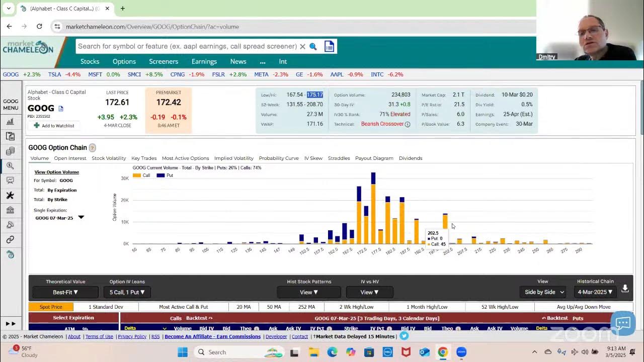Open the Theoretical Value Best-Fit dropdown
This screenshot has width=644, height=362.
coord(65,292)
